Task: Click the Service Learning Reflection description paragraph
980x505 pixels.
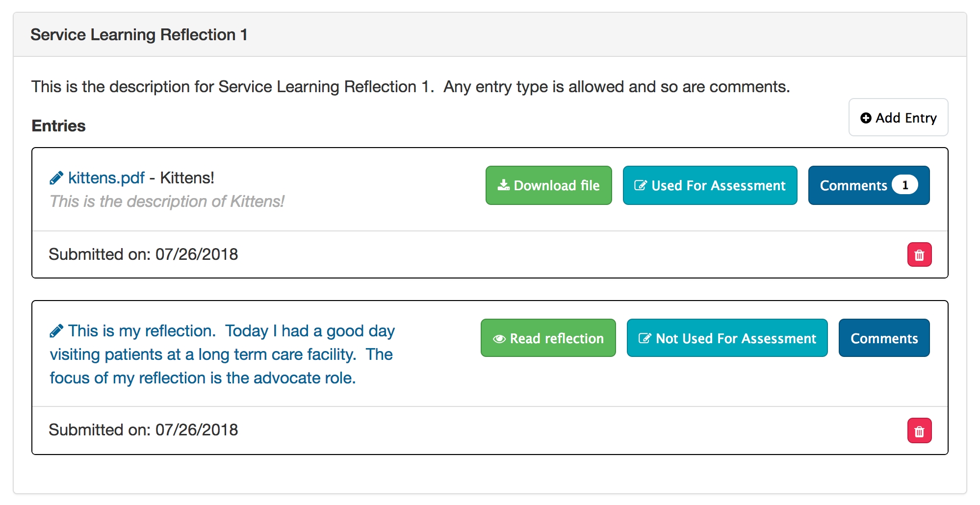Action: tap(410, 87)
